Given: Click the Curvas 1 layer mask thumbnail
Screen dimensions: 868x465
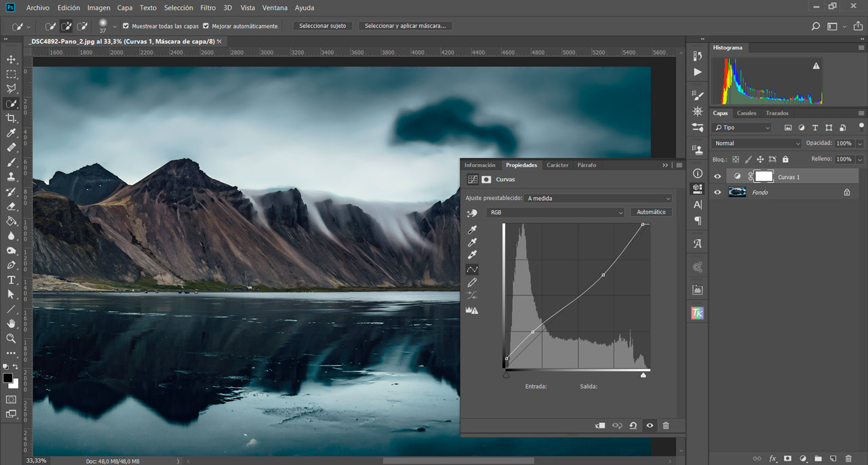Looking at the screenshot, I should click(763, 176).
